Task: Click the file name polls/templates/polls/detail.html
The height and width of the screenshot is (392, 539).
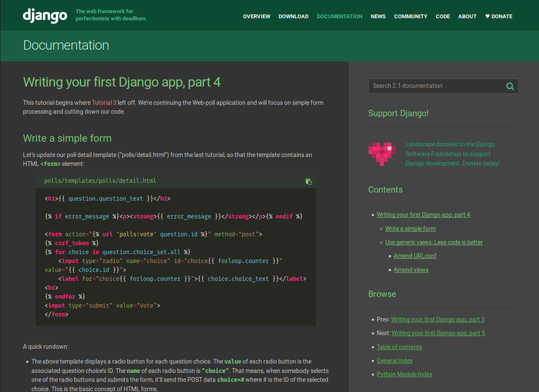Action: (x=100, y=181)
